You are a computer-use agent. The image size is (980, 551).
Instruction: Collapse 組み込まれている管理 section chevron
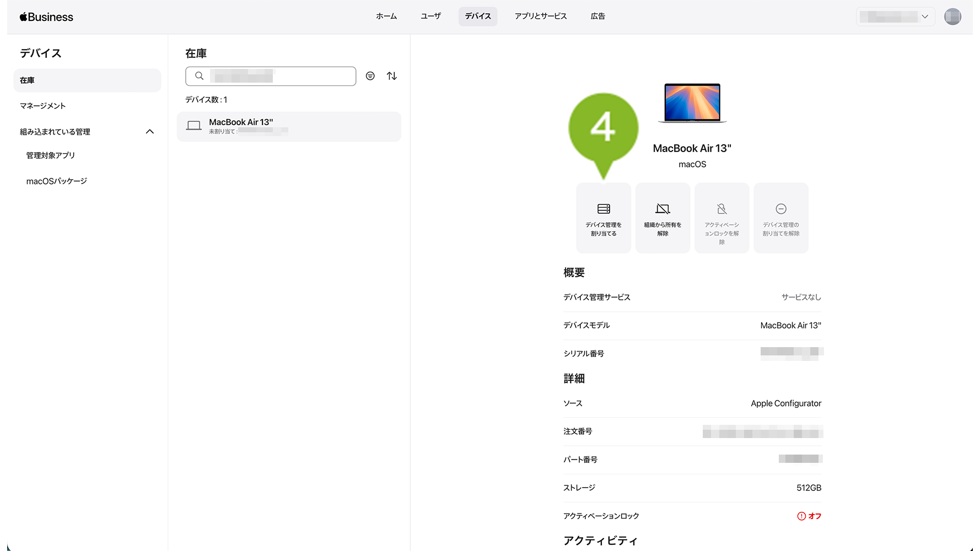(149, 132)
